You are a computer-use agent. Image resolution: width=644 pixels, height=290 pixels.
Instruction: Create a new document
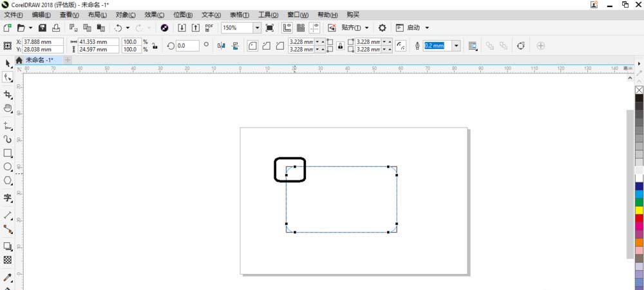coord(7,28)
